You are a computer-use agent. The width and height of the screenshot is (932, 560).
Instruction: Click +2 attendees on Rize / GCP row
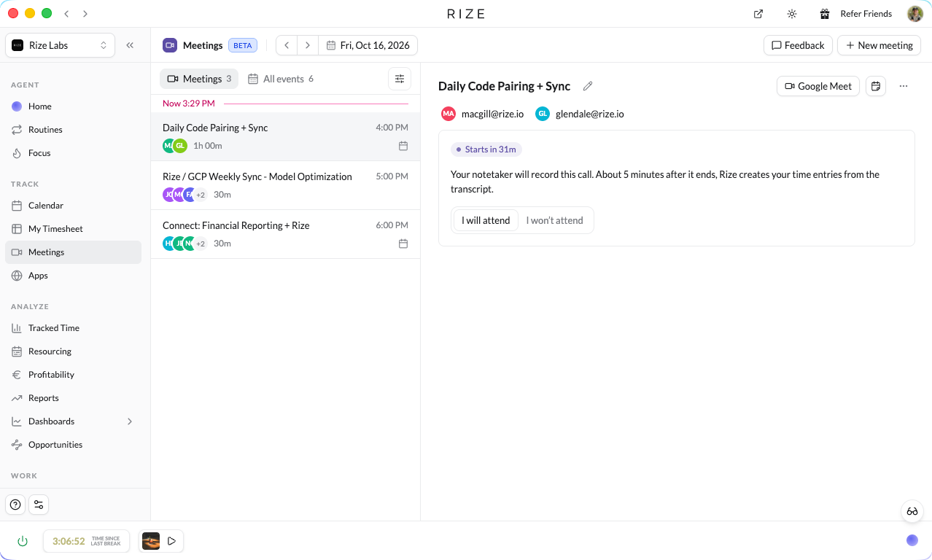(x=201, y=195)
